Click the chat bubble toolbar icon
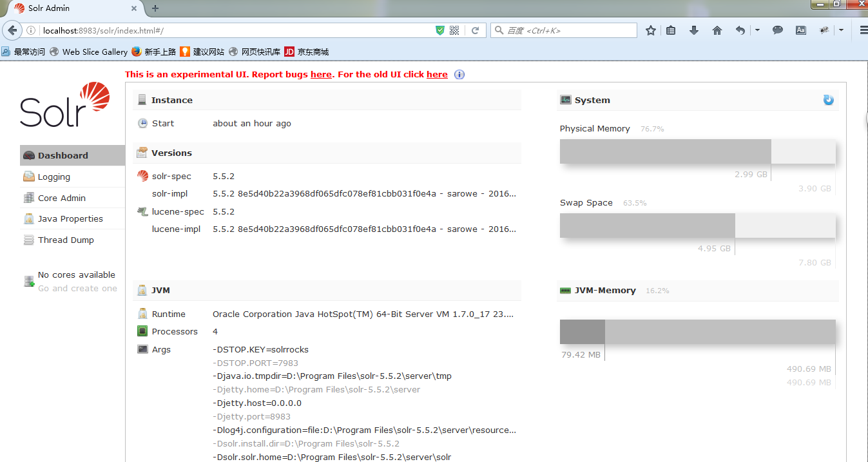This screenshot has height=462, width=868. [x=778, y=30]
